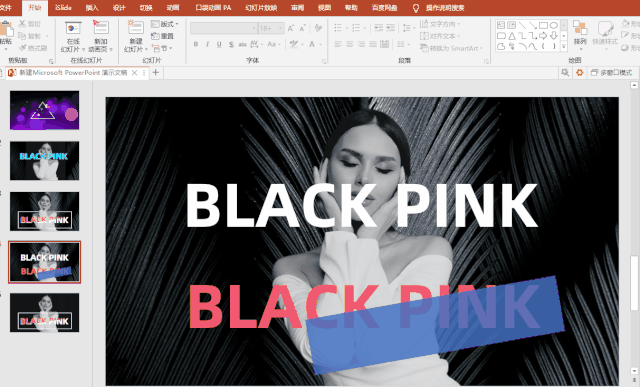
Task: Open the iSlide ribbon tab
Action: tap(63, 8)
